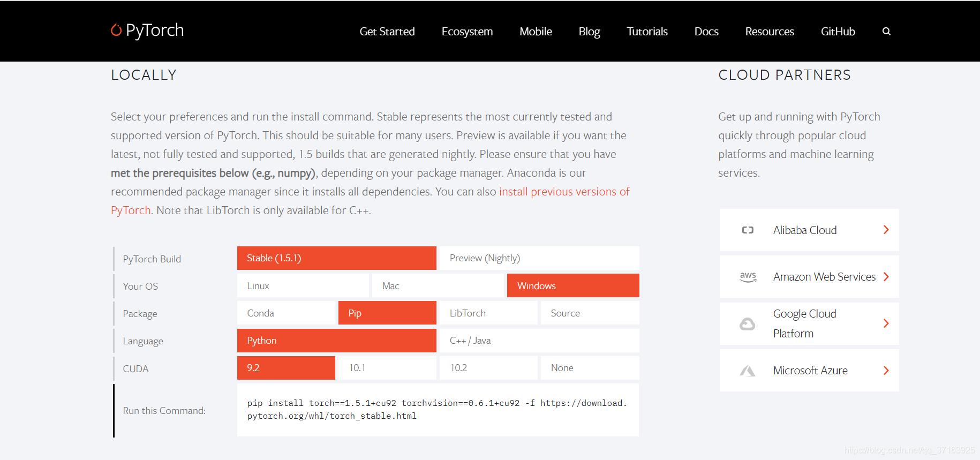Choose C++ / Java as the language
This screenshot has width=980, height=460.
tap(539, 341)
